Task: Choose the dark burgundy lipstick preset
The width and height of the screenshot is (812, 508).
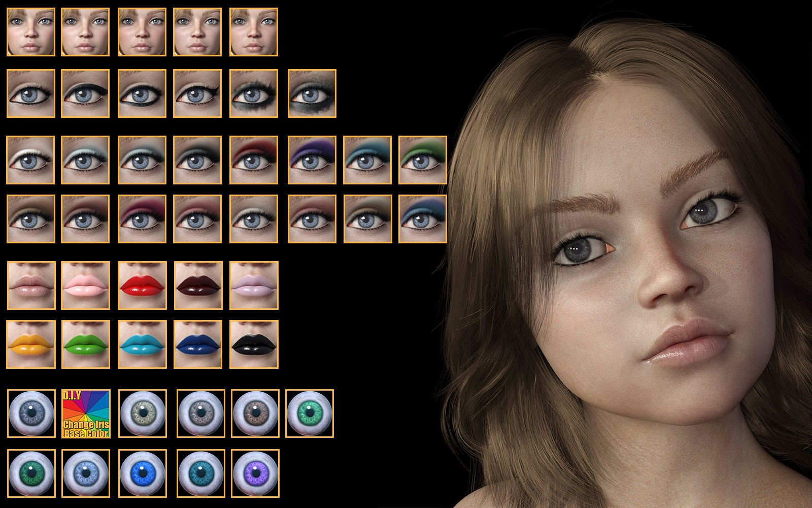Action: click(198, 285)
